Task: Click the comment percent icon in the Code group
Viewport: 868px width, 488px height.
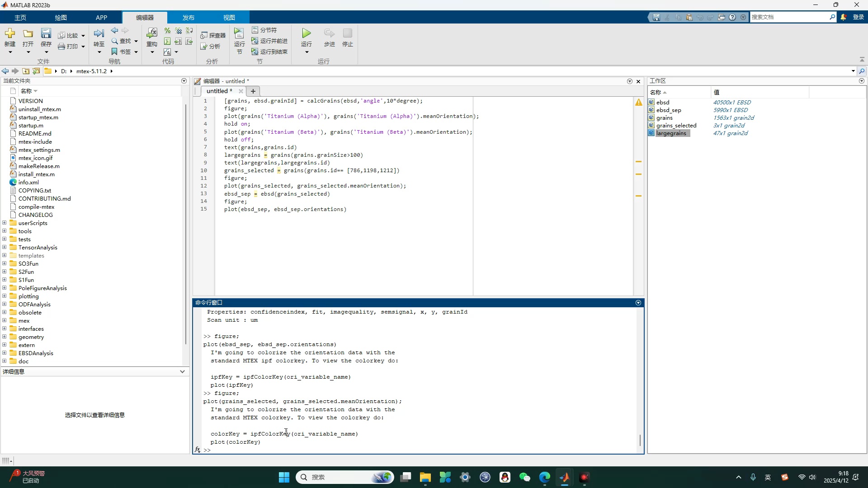Action: pos(167,31)
